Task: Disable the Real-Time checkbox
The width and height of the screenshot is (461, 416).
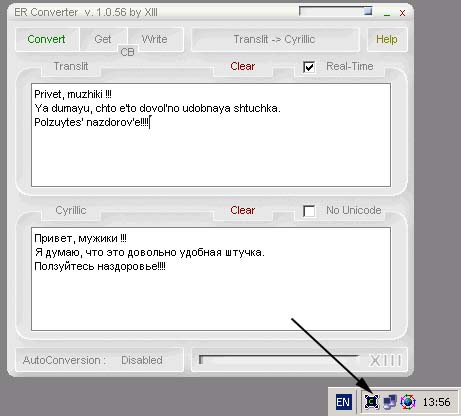Action: coord(309,67)
